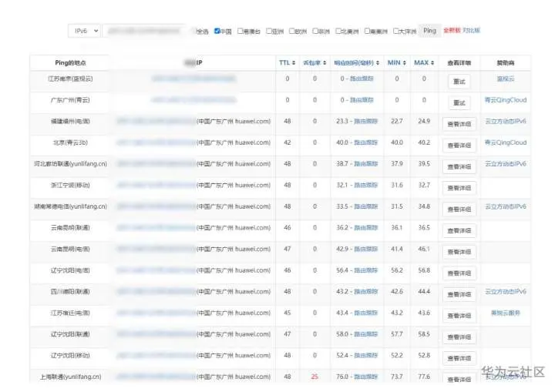555x392 pixels.
Task: Open 路由跟踪 for the 42.9 ms row
Action: pyautogui.click(x=366, y=249)
